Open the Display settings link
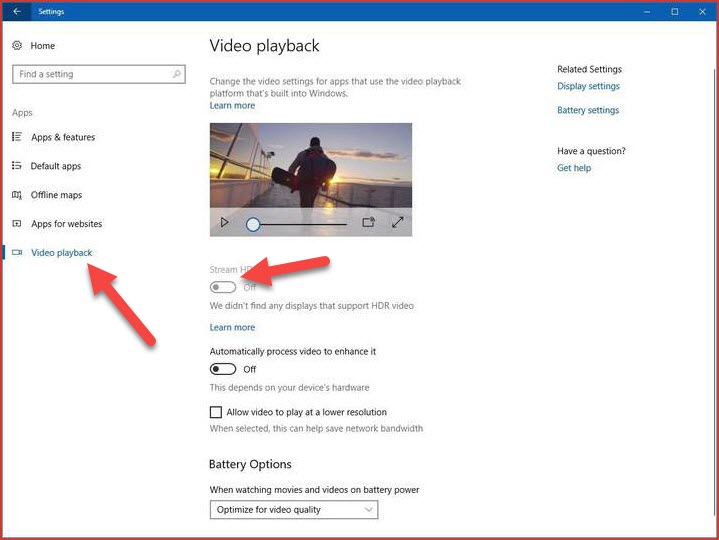The height and width of the screenshot is (540, 719). pyautogui.click(x=588, y=87)
